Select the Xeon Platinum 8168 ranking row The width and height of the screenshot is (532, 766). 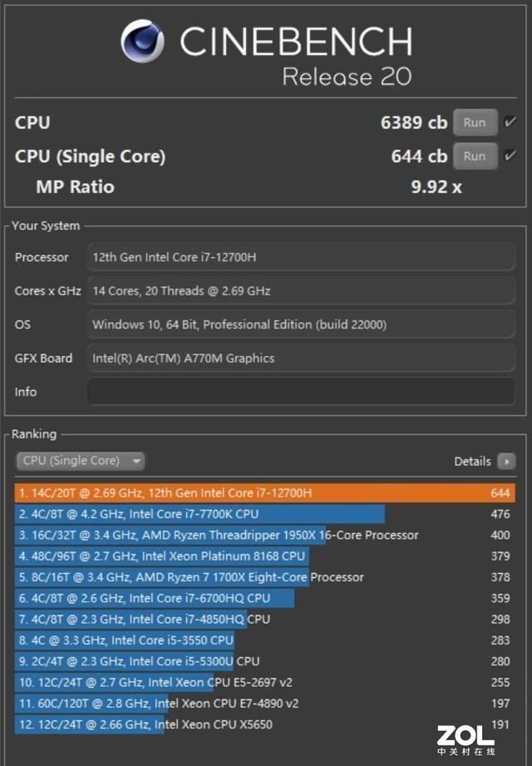click(x=264, y=556)
